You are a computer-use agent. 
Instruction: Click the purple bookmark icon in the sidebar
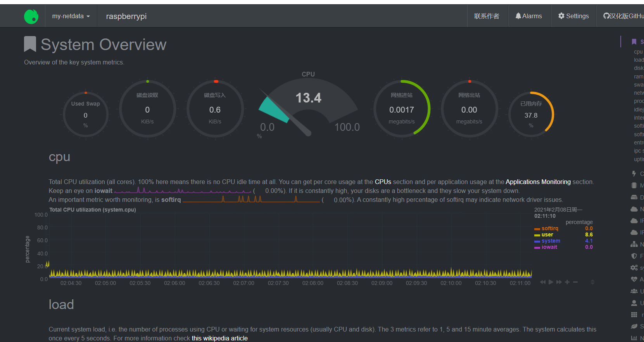[634, 42]
